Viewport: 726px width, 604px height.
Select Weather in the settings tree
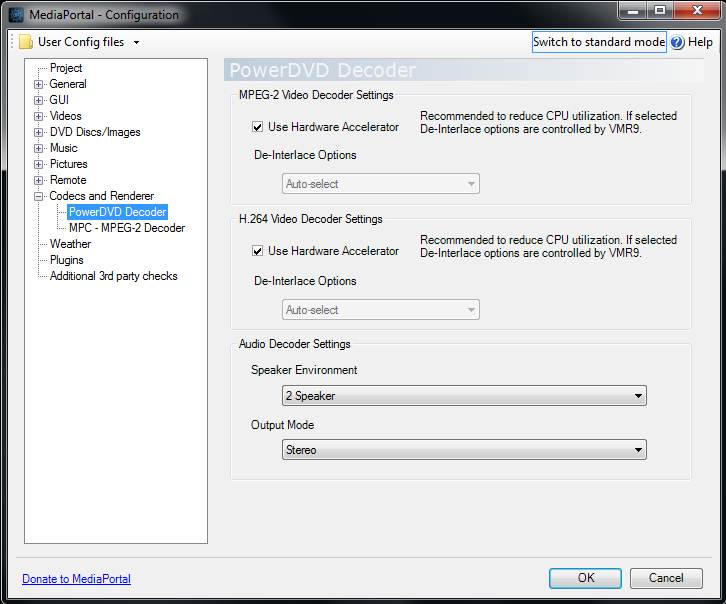click(x=70, y=244)
